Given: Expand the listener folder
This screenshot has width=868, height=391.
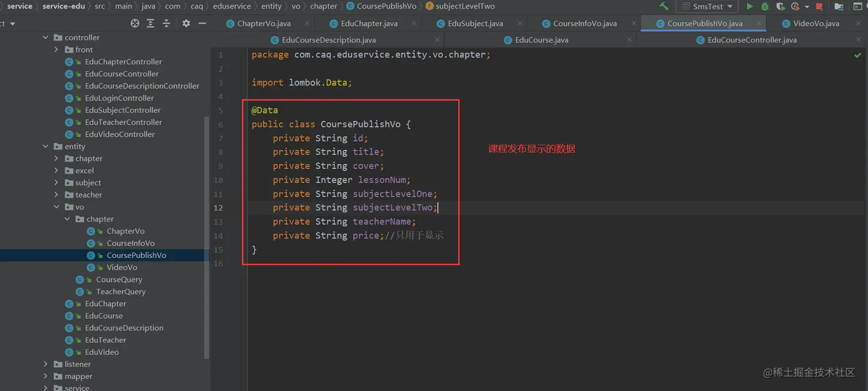Looking at the screenshot, I should pos(46,364).
